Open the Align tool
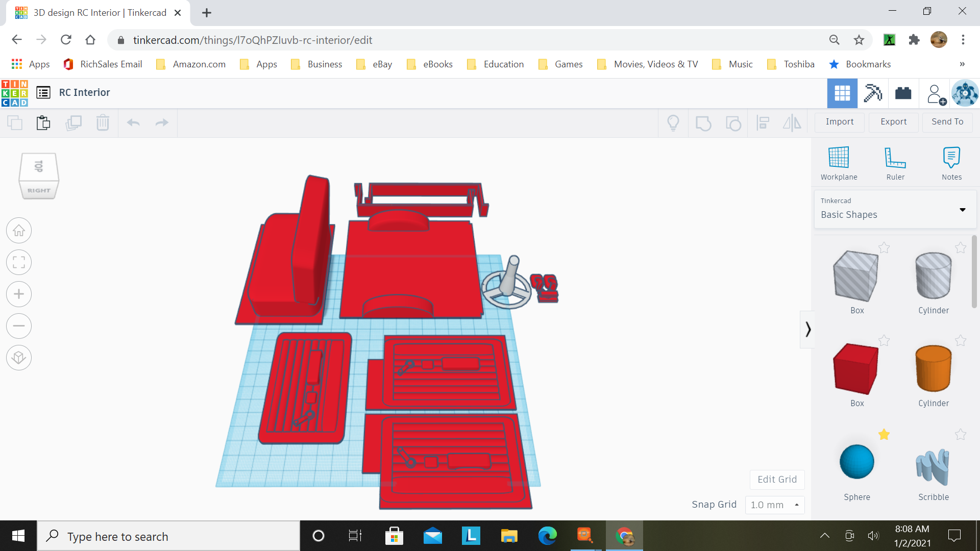Image resolution: width=980 pixels, height=551 pixels. [x=763, y=122]
